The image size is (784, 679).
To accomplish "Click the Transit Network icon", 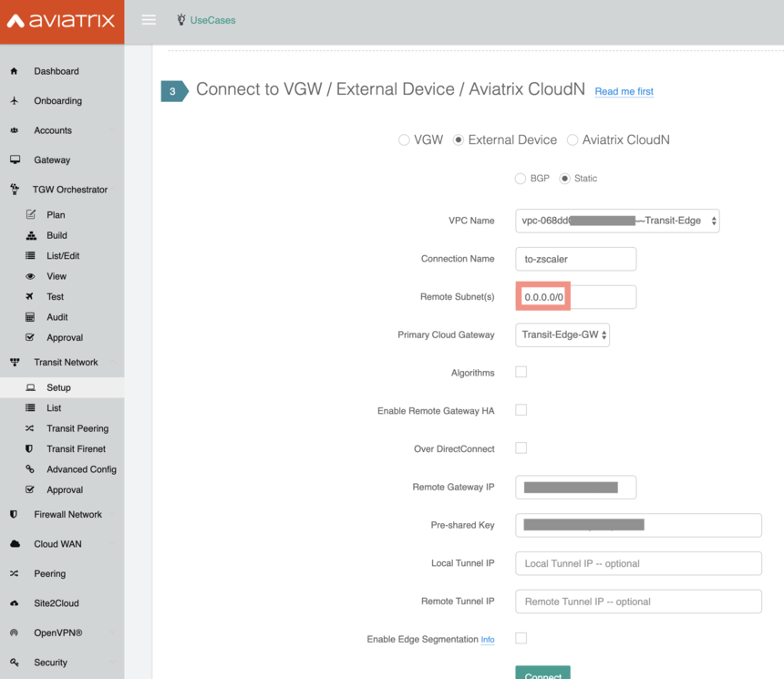I will (15, 362).
